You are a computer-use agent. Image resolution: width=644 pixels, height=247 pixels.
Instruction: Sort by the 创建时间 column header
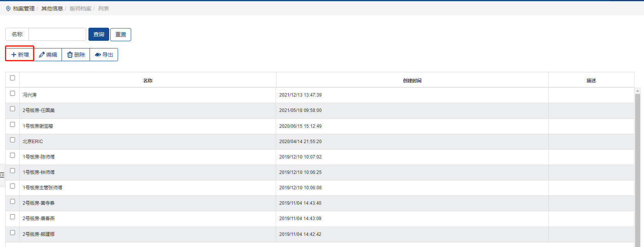tap(412, 80)
